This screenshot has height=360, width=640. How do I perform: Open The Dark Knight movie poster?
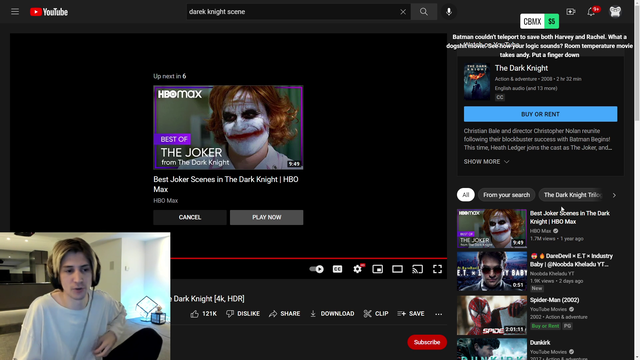[x=477, y=82]
